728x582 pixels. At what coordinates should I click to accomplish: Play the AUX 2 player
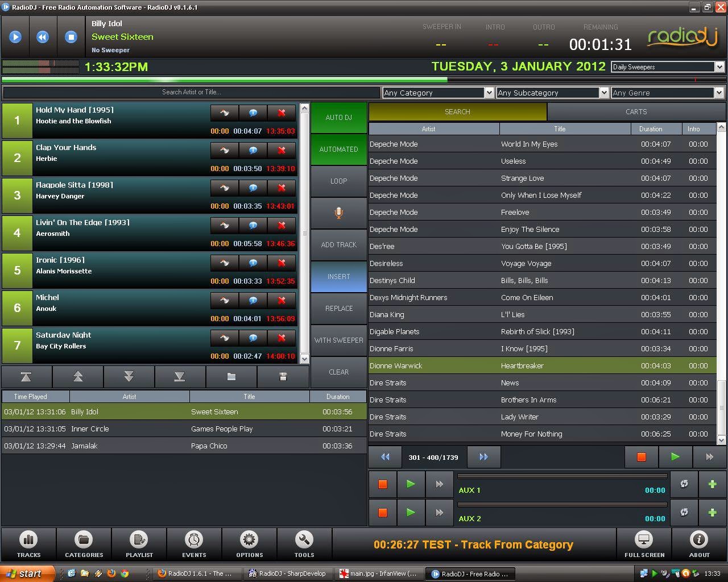click(411, 513)
